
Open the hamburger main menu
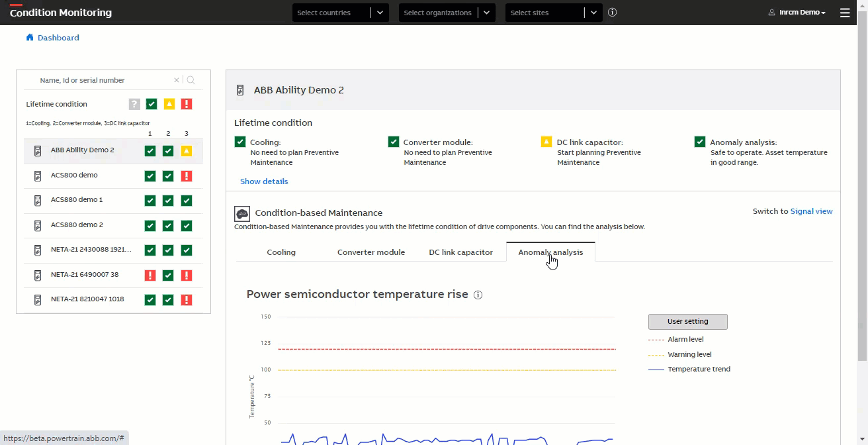point(845,13)
